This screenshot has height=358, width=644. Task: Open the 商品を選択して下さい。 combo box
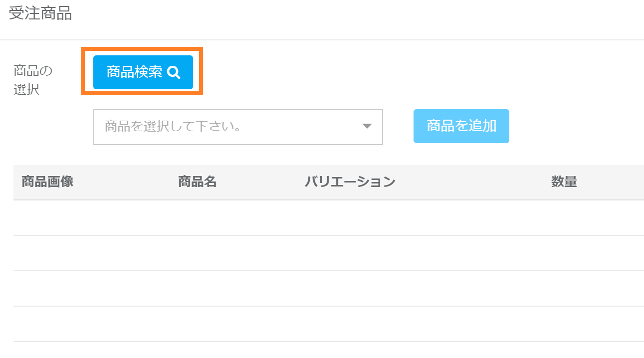click(x=229, y=127)
